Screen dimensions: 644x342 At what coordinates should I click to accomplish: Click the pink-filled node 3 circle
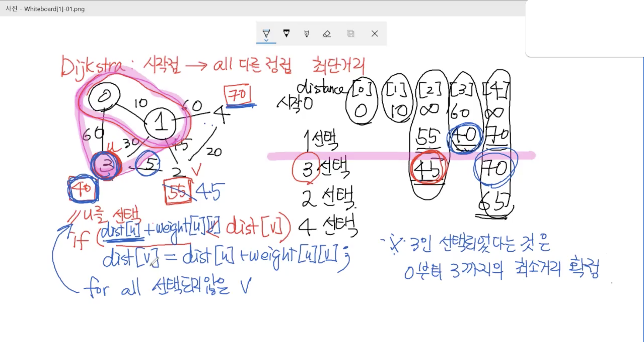click(106, 166)
